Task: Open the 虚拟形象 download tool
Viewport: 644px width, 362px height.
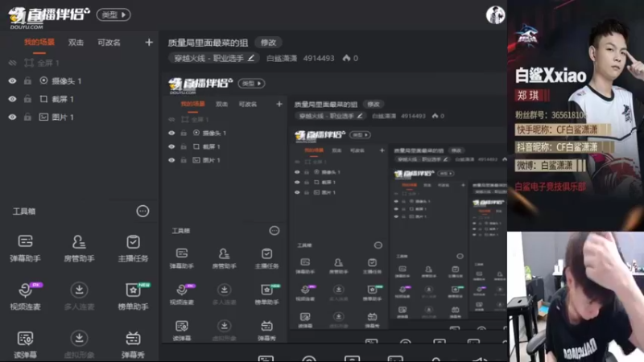Action: pos(79,344)
